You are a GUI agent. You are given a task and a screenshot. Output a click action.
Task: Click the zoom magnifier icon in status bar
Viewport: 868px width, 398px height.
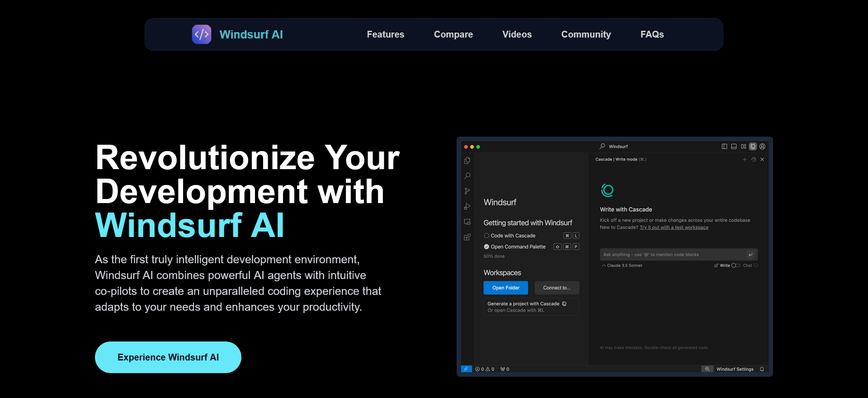click(707, 369)
